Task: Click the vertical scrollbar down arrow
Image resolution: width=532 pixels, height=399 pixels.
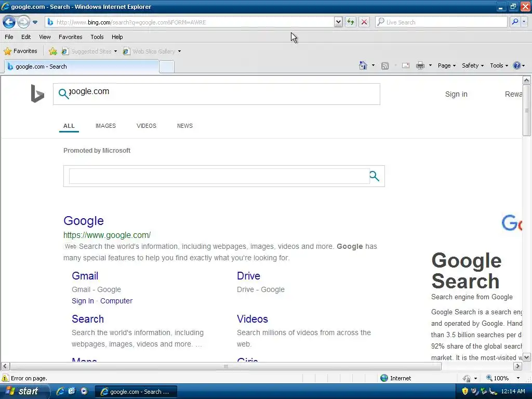Action: 527,357
